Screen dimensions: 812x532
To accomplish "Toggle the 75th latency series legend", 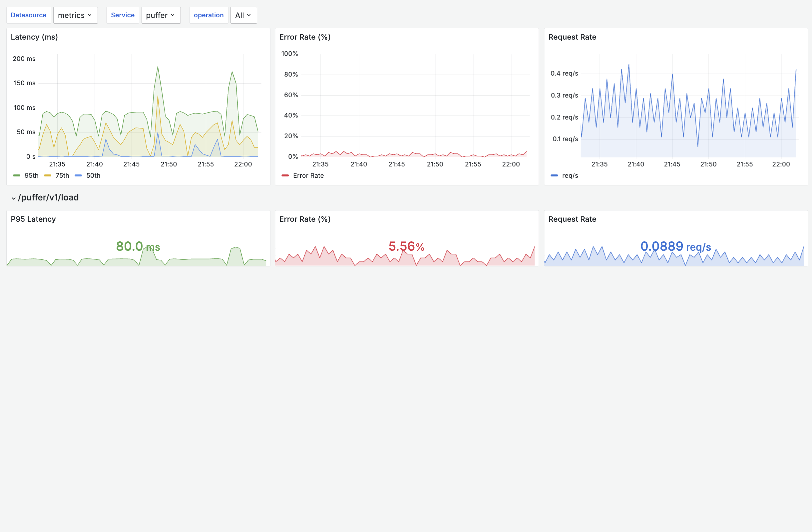I will (x=62, y=176).
